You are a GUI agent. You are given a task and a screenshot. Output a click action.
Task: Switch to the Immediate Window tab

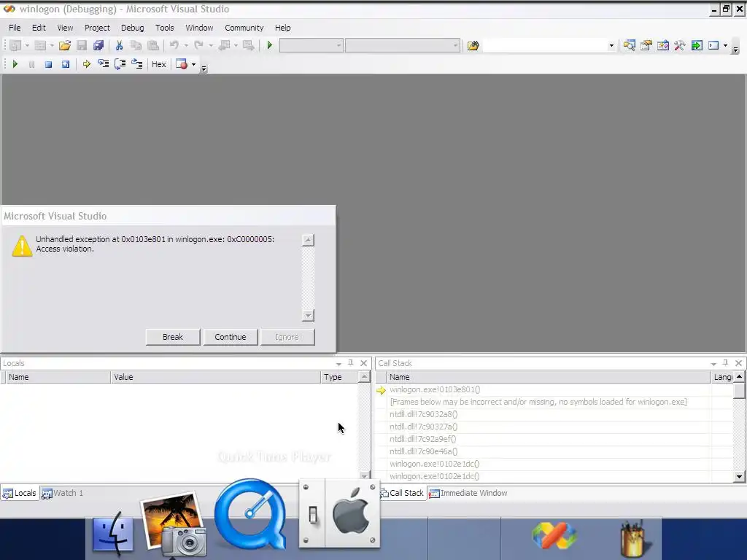point(468,493)
